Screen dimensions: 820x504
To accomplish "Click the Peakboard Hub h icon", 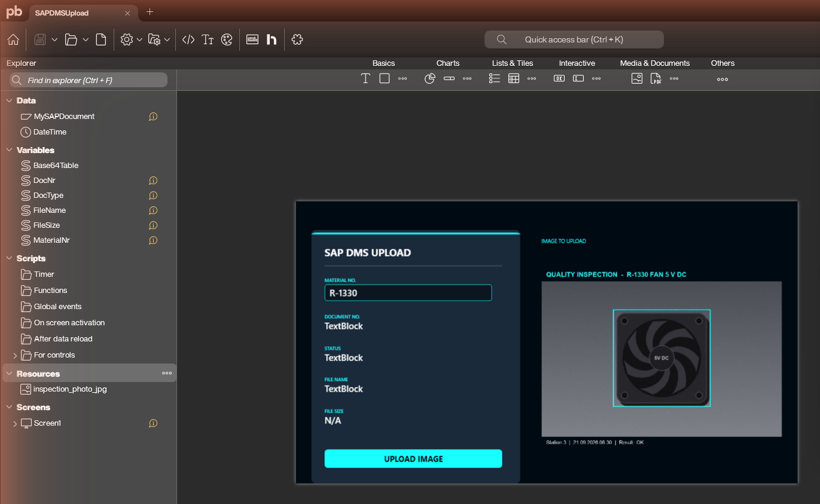I will [272, 40].
